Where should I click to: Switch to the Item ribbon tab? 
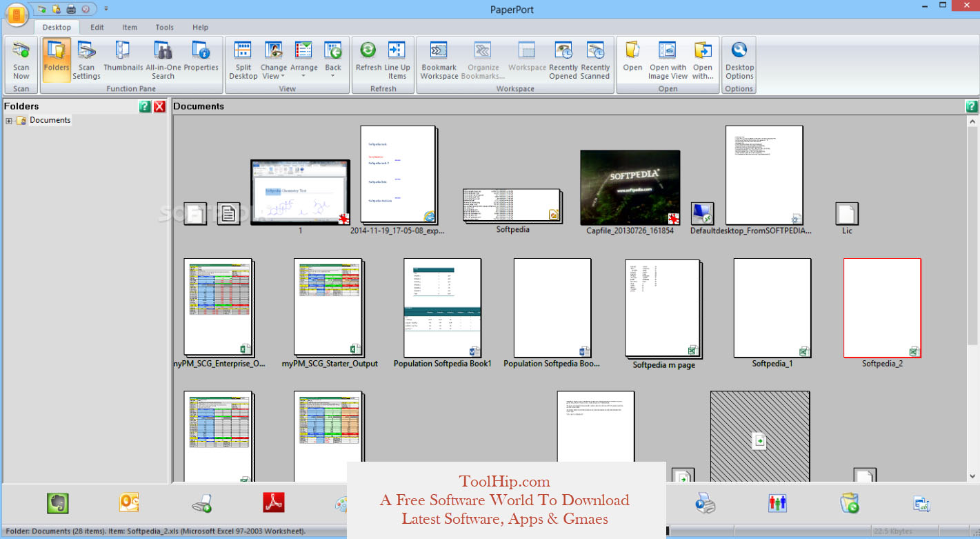130,28
